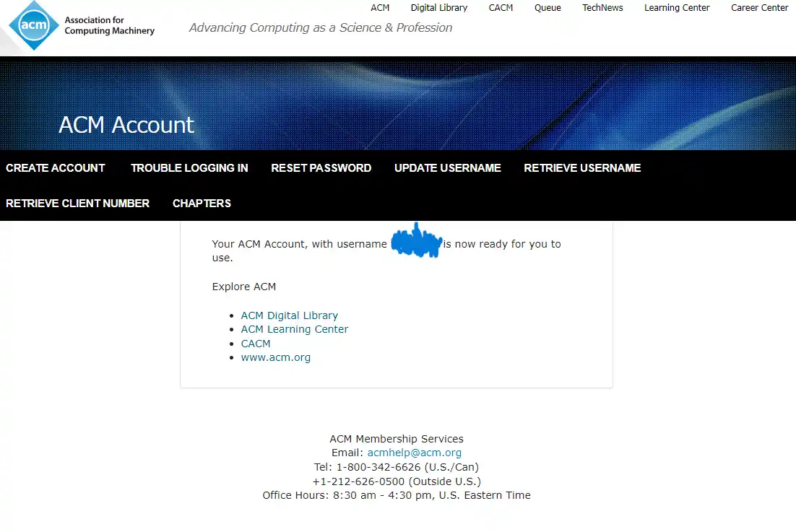The width and height of the screenshot is (796, 532).
Task: Visit the www.acm.org link
Action: pos(275,357)
